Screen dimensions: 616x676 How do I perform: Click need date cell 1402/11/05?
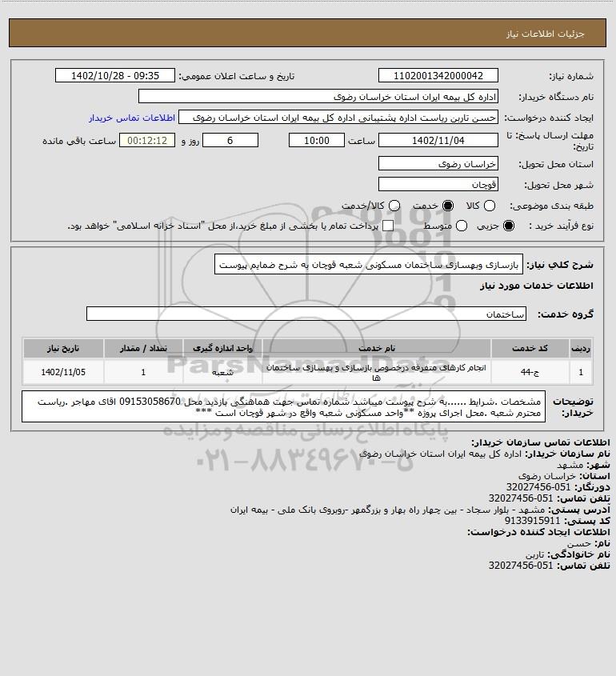[63, 372]
